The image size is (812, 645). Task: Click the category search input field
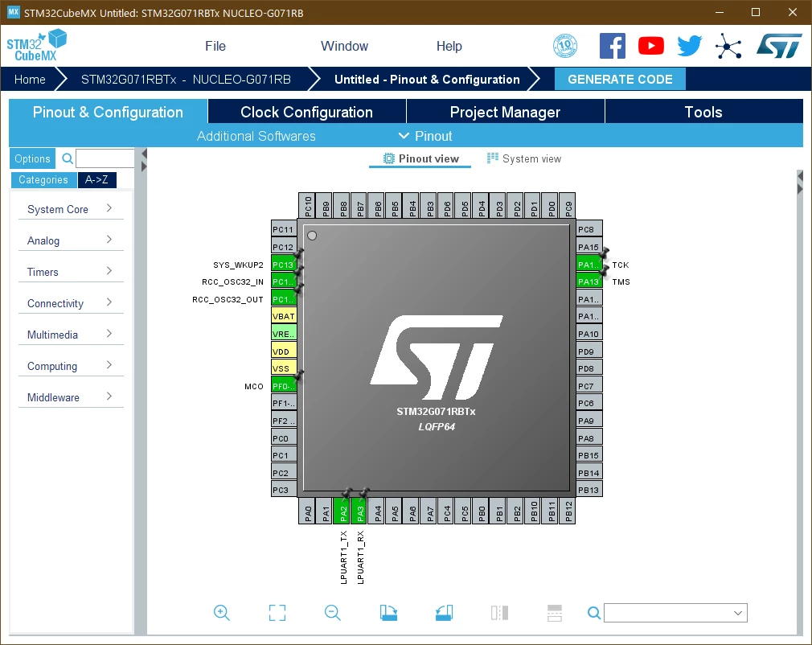point(105,158)
